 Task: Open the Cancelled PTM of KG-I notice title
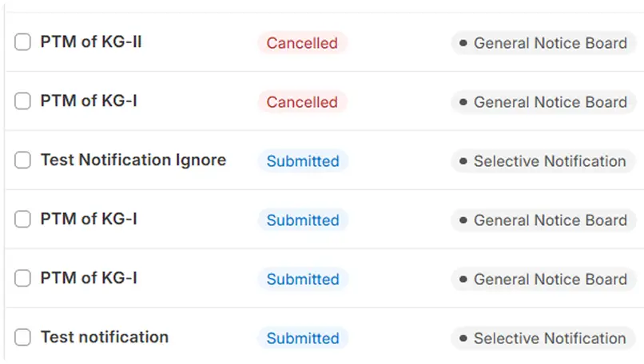coord(89,101)
